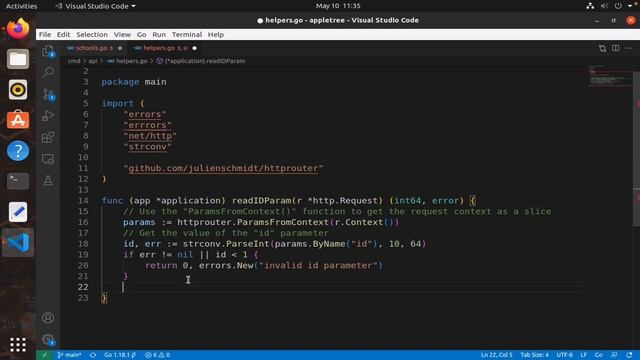Click the Open Changes icon in the editor toolbar
This screenshot has width=640, height=360.
602,48
